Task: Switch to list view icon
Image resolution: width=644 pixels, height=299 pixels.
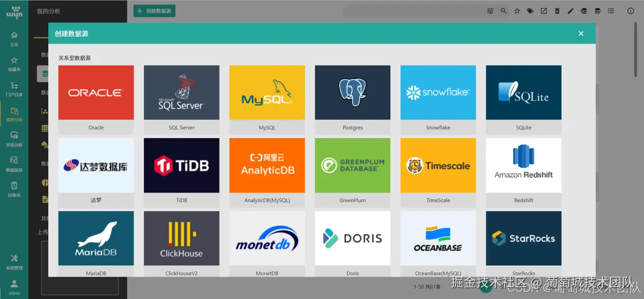Action: (611, 11)
